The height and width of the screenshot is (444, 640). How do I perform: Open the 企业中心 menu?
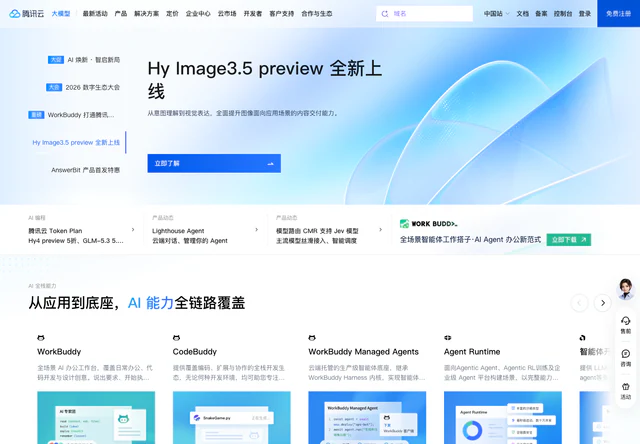[198, 13]
